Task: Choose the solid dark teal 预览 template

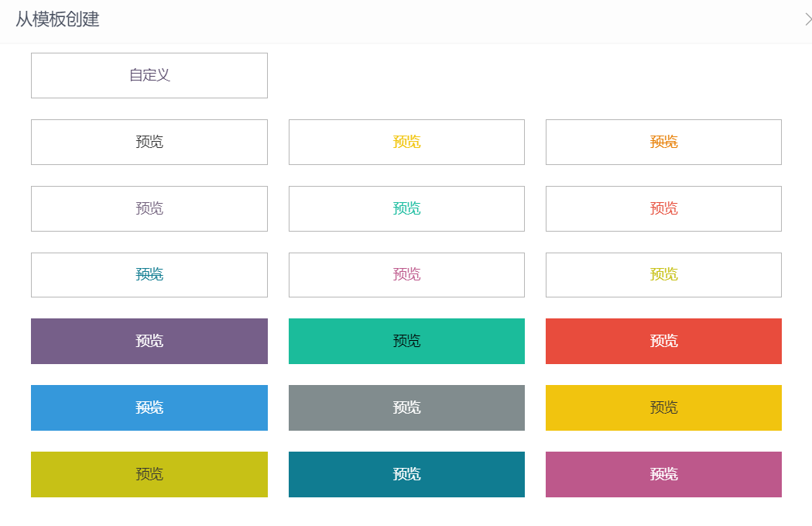Action: (406, 474)
